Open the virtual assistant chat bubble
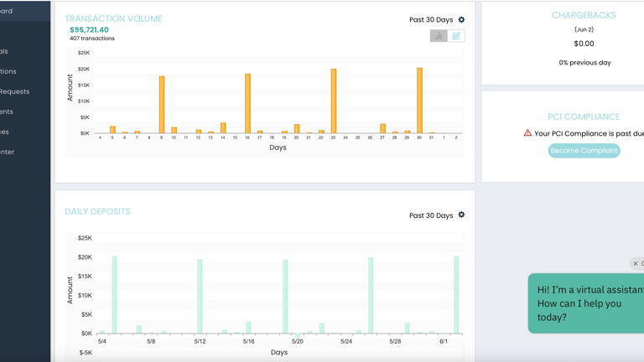 coord(587,303)
